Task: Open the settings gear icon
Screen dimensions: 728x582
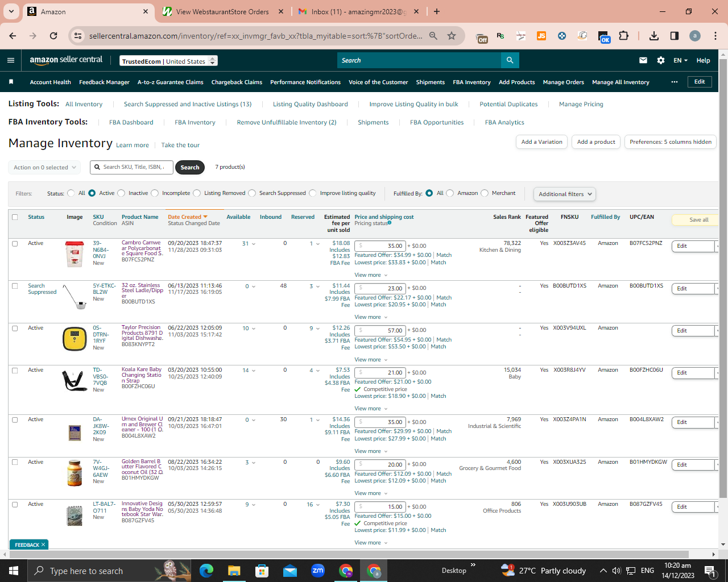Action: pyautogui.click(x=661, y=60)
